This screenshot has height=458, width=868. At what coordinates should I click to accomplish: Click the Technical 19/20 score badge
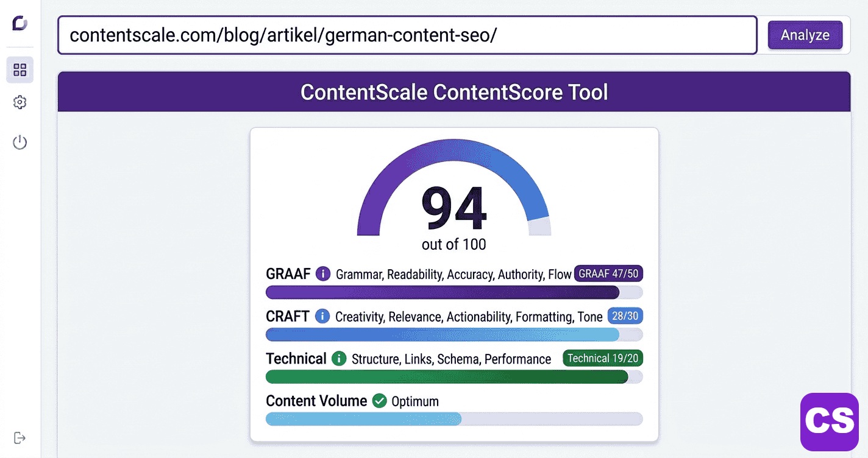click(602, 358)
